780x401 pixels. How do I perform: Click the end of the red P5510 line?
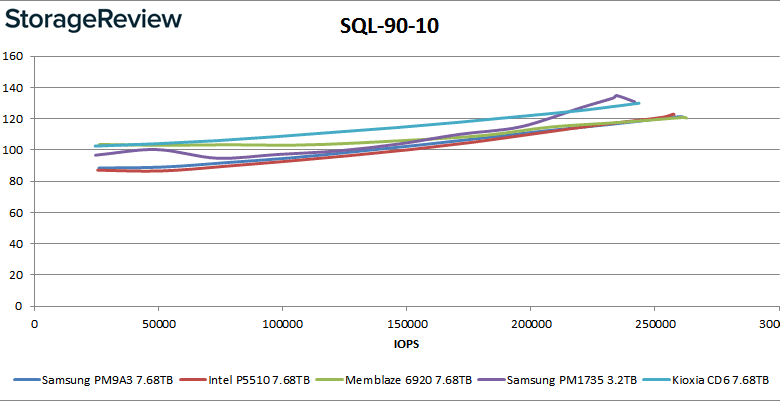[x=674, y=114]
